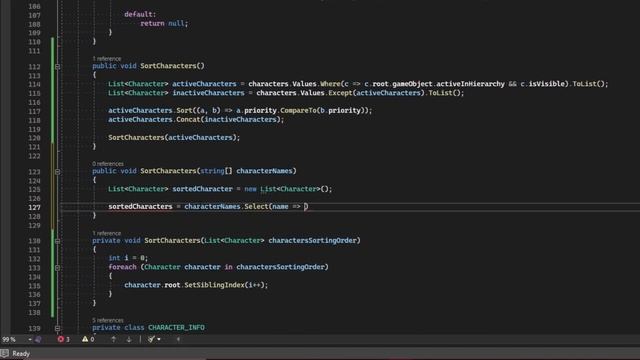Click line number 114 in the gutter

click(x=34, y=84)
